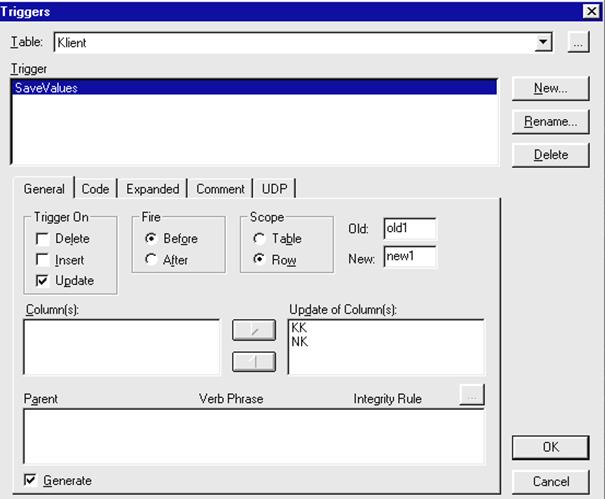605x499 pixels.
Task: Switch to the UDP tab
Action: [x=274, y=189]
